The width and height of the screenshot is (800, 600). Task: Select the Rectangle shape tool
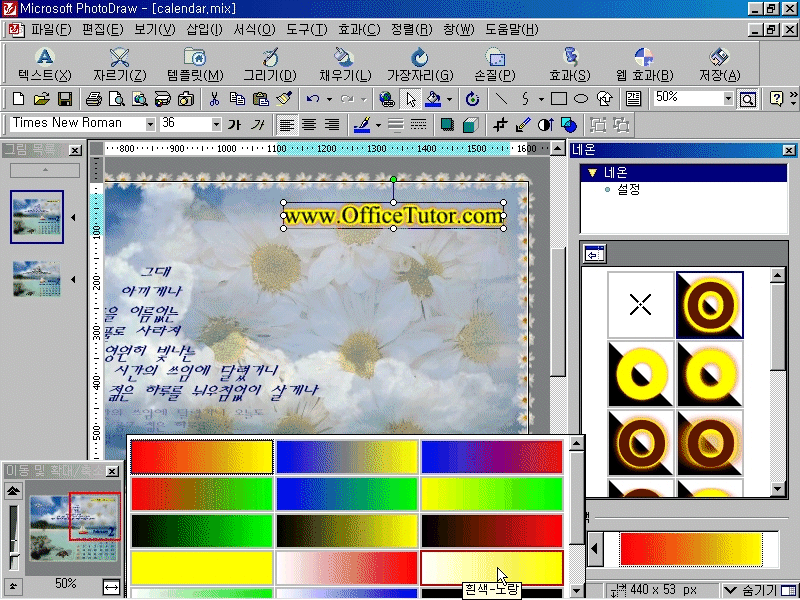pos(559,98)
